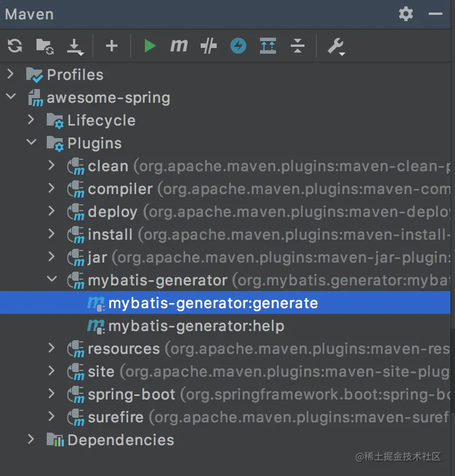The height and width of the screenshot is (476, 455).
Task: Generate sources and update folders icon
Action: pos(44,46)
